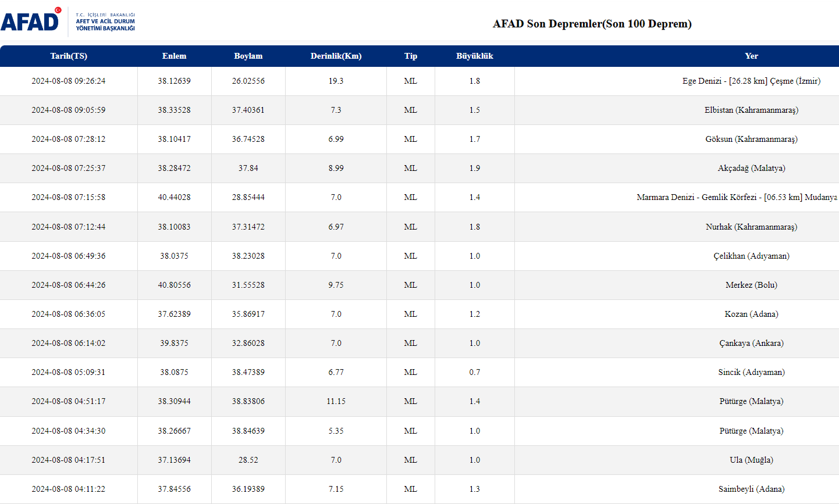Click longitude value 37.40361
839x504 pixels.
click(248, 110)
